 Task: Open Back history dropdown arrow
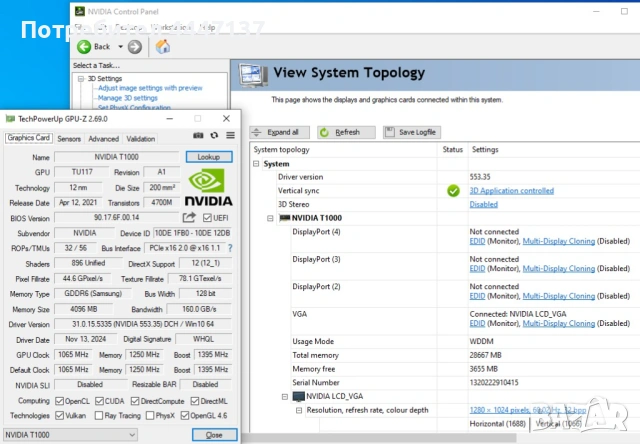(x=120, y=46)
